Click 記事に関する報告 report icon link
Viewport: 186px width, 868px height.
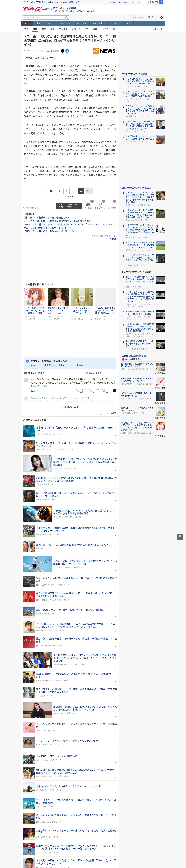(x=31, y=208)
